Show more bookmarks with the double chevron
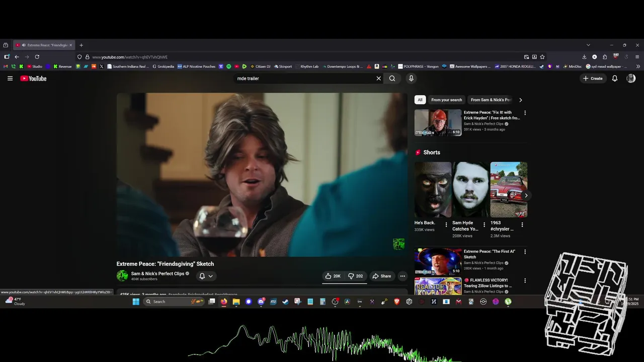Viewport: 644px width, 362px height. (x=638, y=66)
